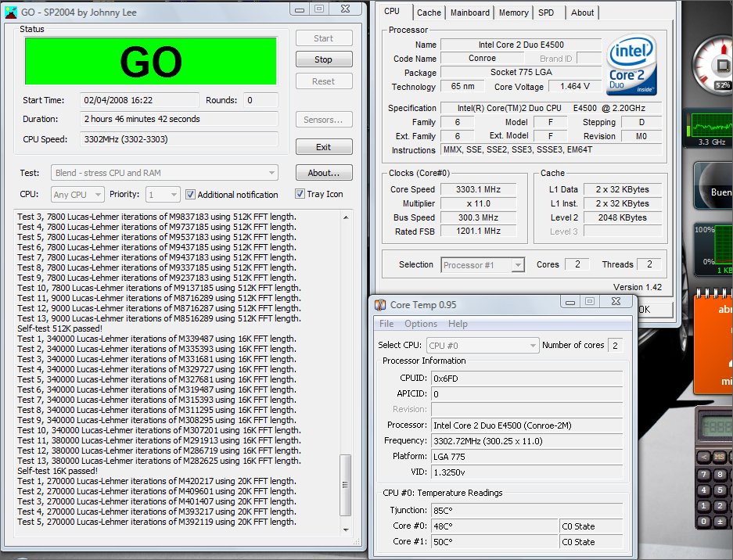Image resolution: width=733 pixels, height=560 pixels.
Task: Click the CPU Speed field in SP2004
Action: (179, 139)
